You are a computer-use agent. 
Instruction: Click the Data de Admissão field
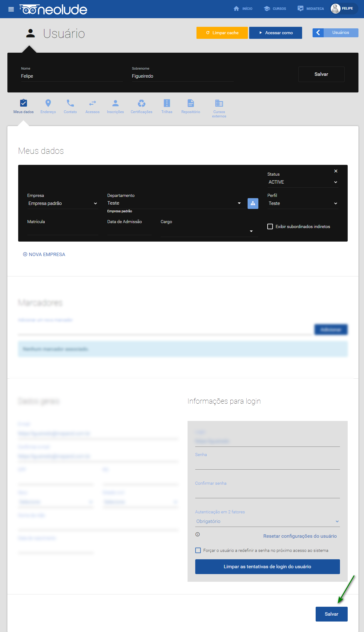[129, 230]
